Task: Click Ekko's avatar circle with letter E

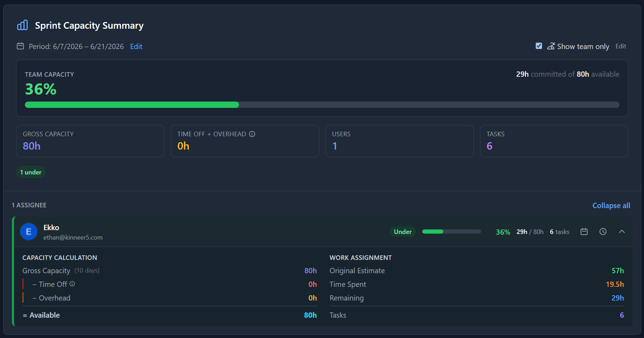Action: click(29, 232)
